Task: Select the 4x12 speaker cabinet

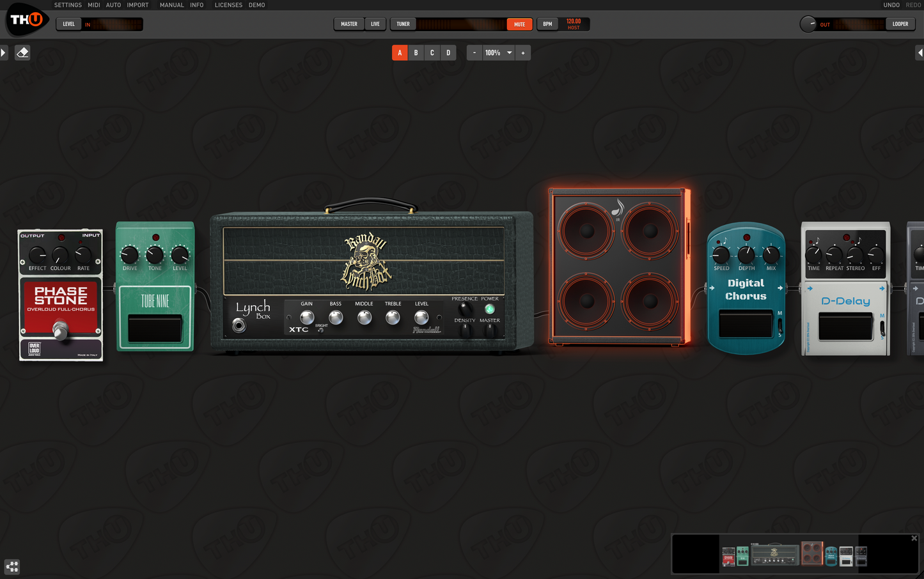Action: point(618,266)
